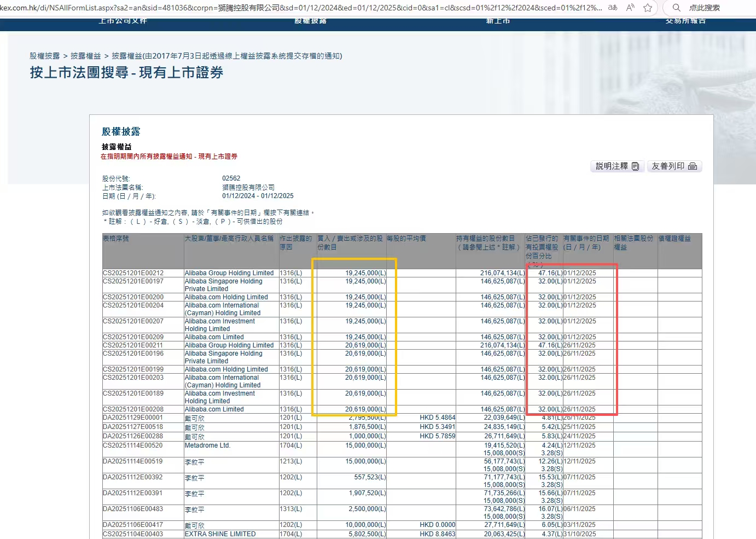This screenshot has width=756, height=539.
Task: Click Alibaba.com Investment Holding in row CS20251201E00207
Action: [220, 325]
